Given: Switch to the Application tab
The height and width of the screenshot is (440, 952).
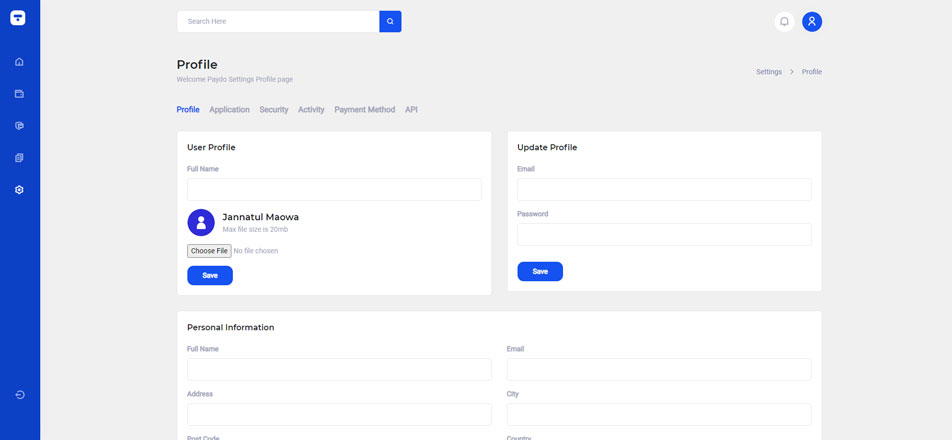Looking at the screenshot, I should coord(229,110).
